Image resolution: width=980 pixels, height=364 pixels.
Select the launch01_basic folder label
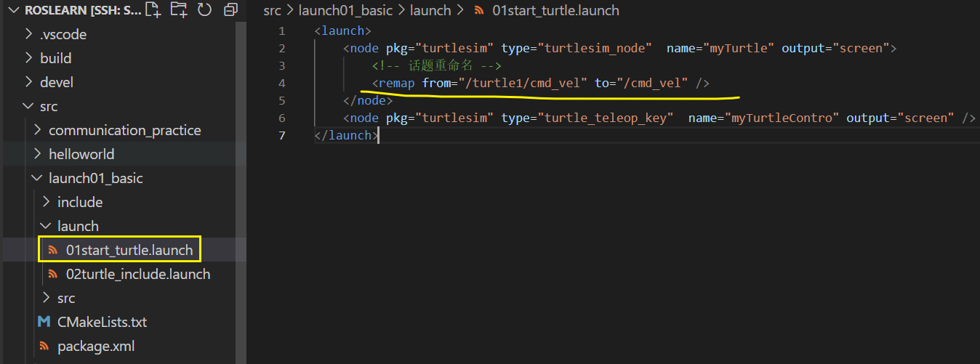(x=96, y=178)
